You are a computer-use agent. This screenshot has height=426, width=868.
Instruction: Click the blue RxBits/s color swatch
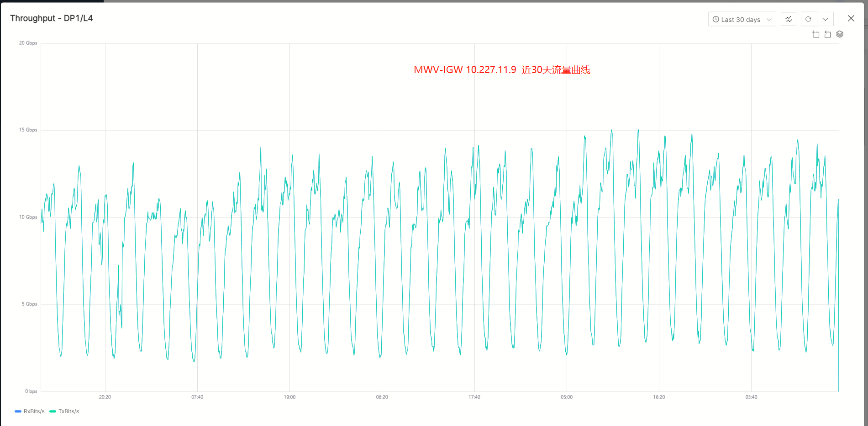(18, 411)
